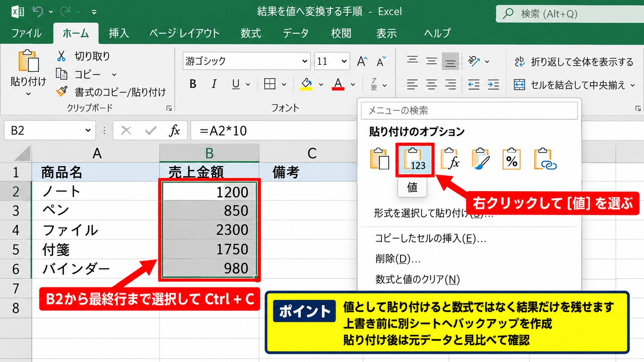The width and height of the screenshot is (644, 362).
Task: Increase font size with the large A icon
Action: [x=362, y=61]
